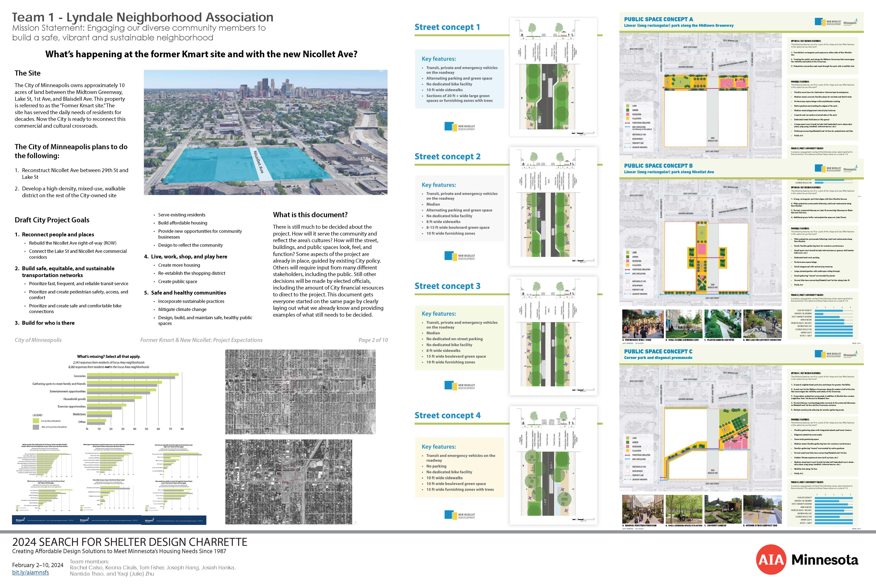This screenshot has height=588, width=876.
Task: Click 'Page 2 of 10' footer text
Action: tap(373, 340)
